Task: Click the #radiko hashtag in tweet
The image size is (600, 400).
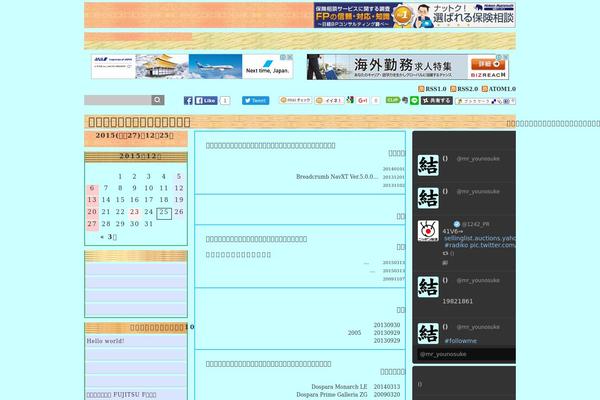Action: click(456, 245)
